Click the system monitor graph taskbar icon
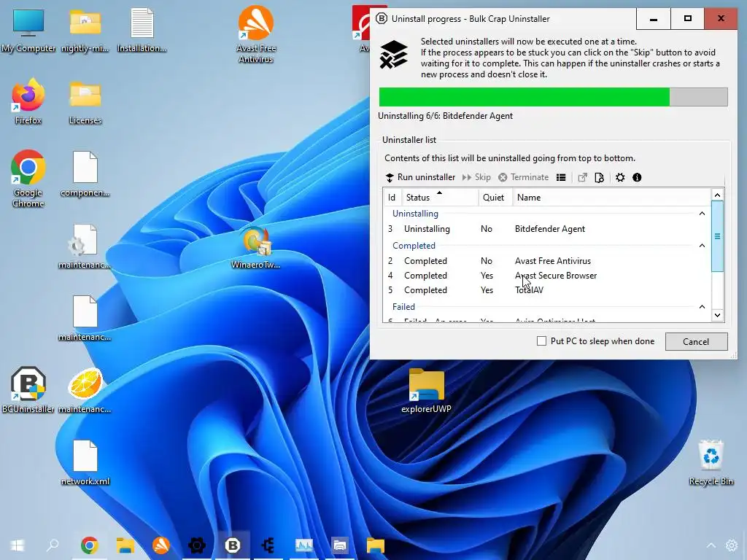This screenshot has height=560, width=747. click(304, 545)
